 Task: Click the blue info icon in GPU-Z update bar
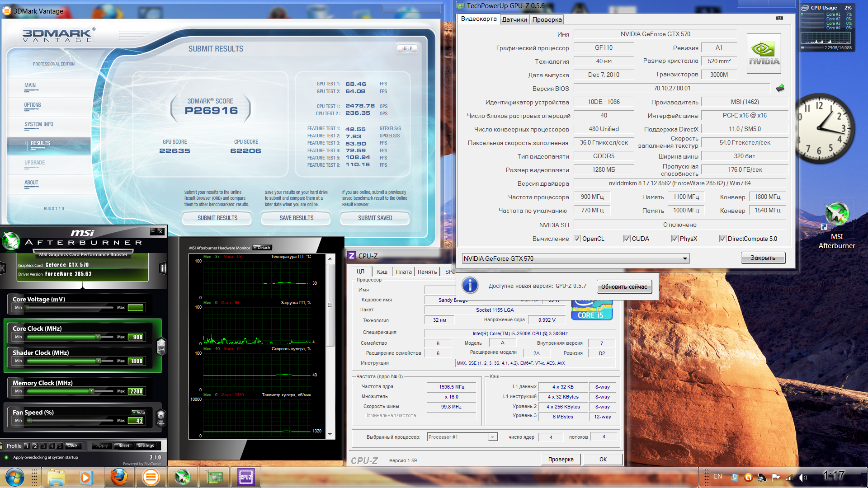click(x=470, y=285)
